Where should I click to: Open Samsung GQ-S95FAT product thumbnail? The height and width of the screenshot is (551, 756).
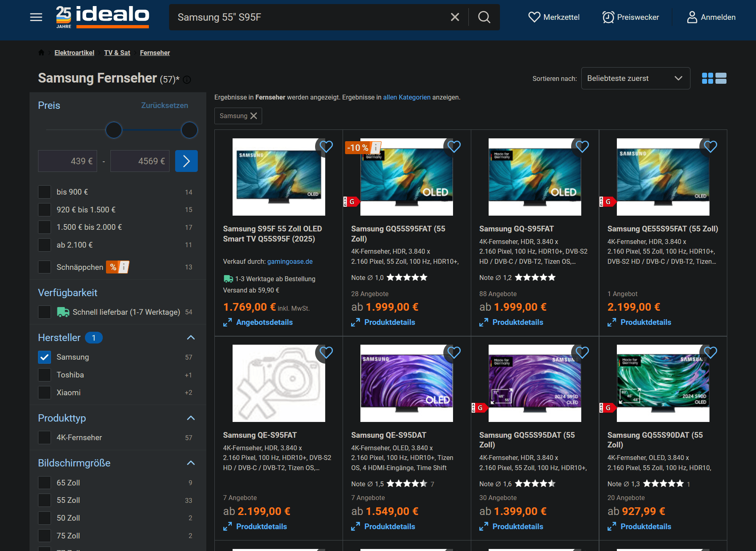(535, 177)
